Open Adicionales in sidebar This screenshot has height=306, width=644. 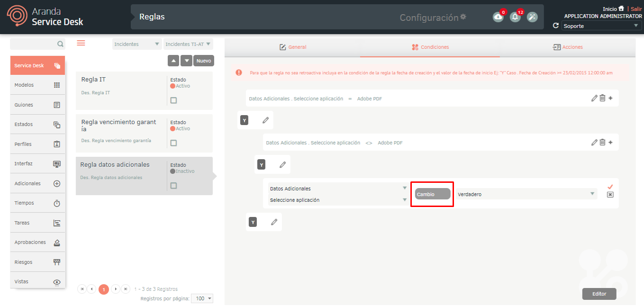click(37, 183)
